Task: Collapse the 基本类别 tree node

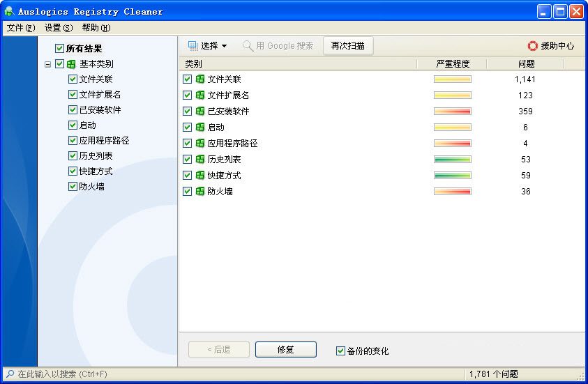Action: tap(47, 64)
